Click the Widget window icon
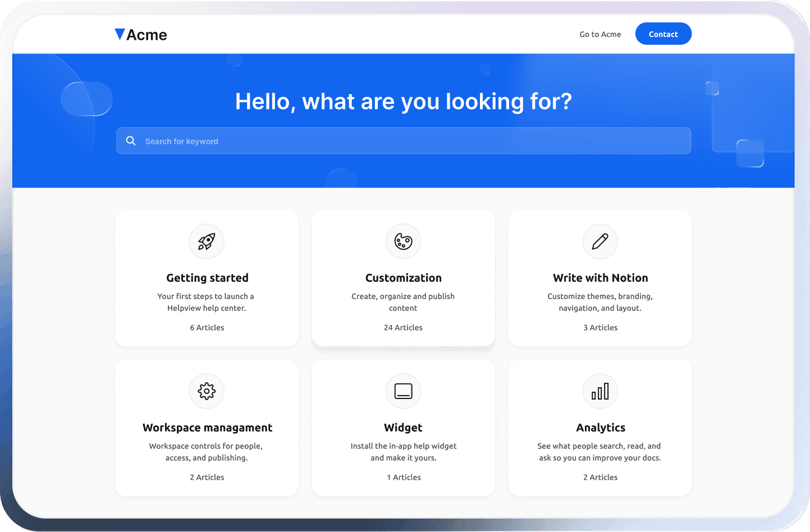 tap(403, 391)
